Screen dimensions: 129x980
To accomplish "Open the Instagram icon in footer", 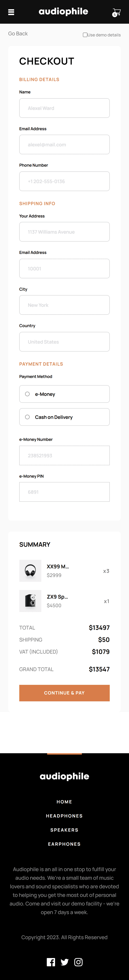I will (x=78, y=962).
